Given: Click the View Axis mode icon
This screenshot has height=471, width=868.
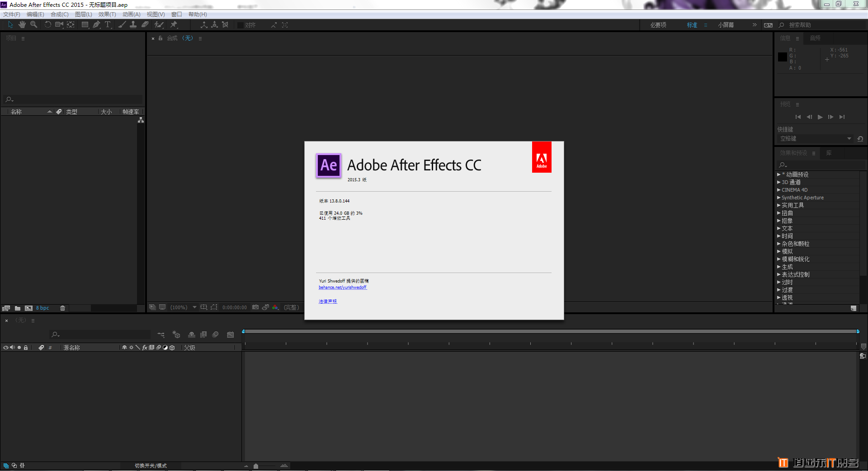Looking at the screenshot, I should click(x=225, y=25).
